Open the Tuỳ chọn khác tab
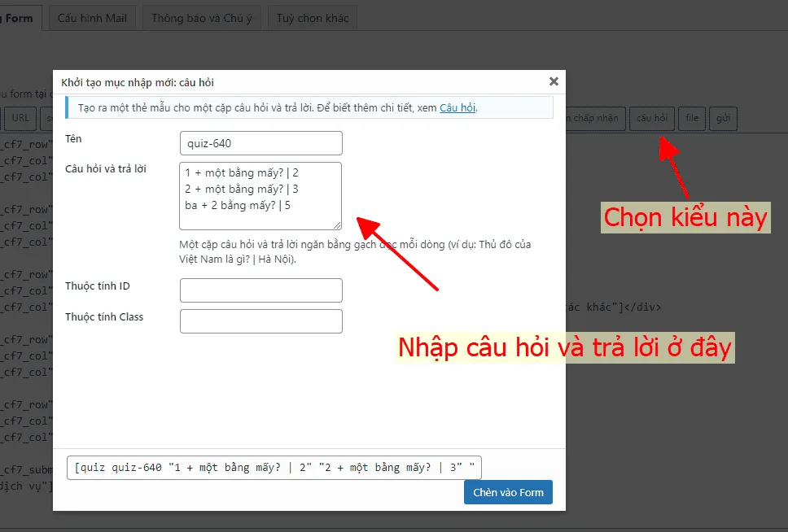The height and width of the screenshot is (532, 788). pos(312,17)
